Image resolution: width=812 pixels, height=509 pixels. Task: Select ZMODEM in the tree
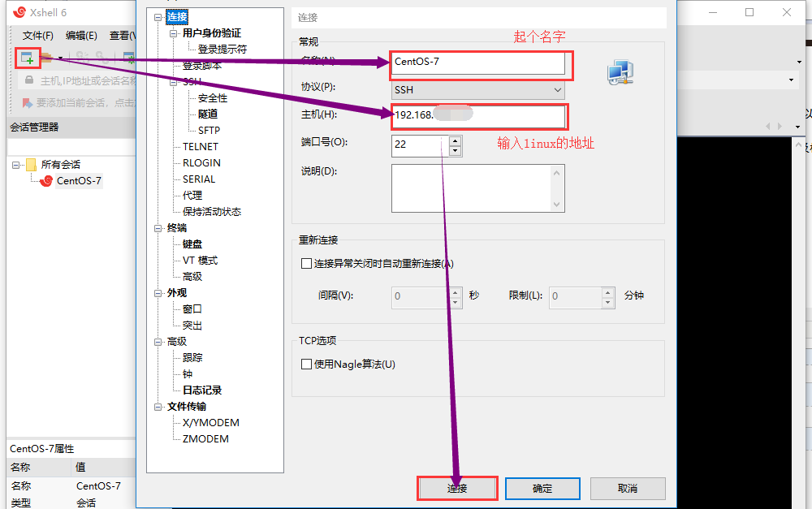205,439
